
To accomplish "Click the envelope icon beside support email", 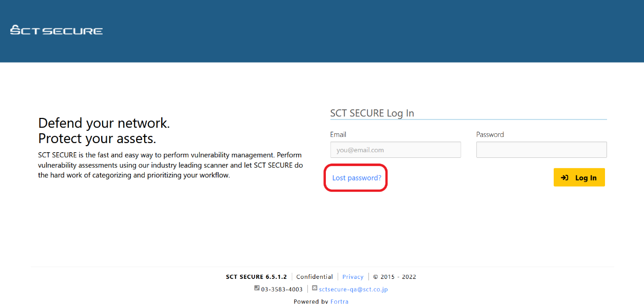I will pyautogui.click(x=315, y=288).
